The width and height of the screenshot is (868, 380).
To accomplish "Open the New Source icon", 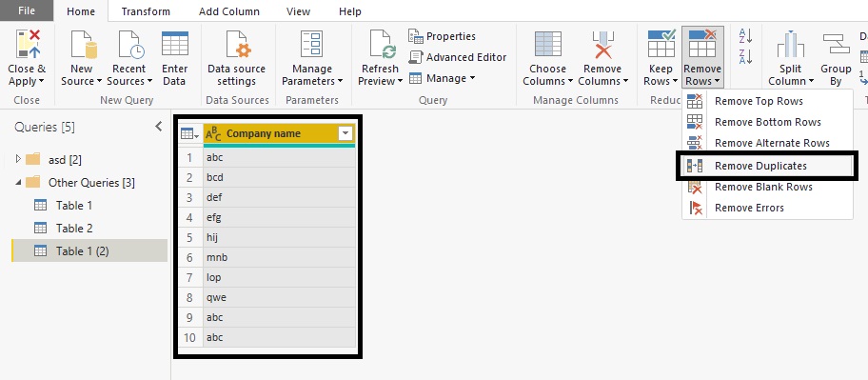I will pyautogui.click(x=83, y=45).
